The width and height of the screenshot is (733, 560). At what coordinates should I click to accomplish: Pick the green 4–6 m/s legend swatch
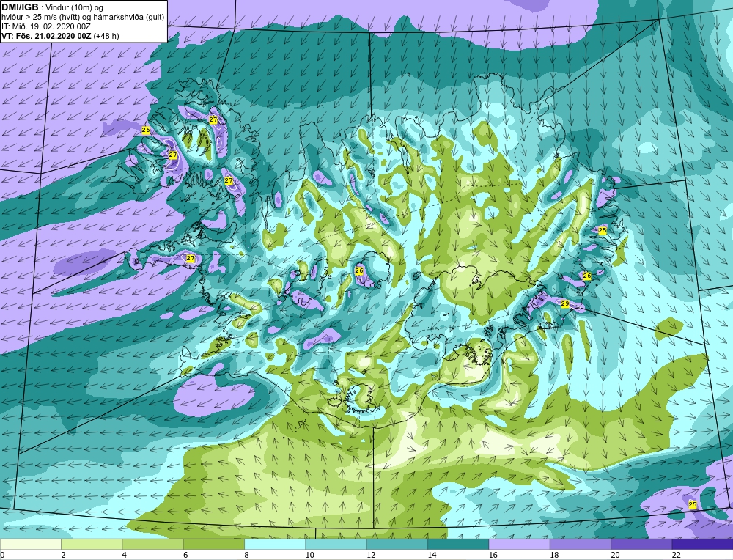click(x=153, y=545)
